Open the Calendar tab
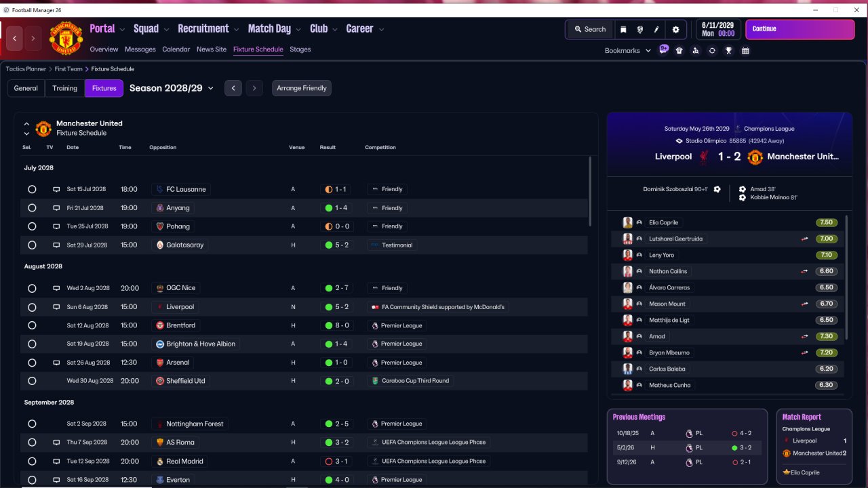868x488 pixels. [176, 49]
